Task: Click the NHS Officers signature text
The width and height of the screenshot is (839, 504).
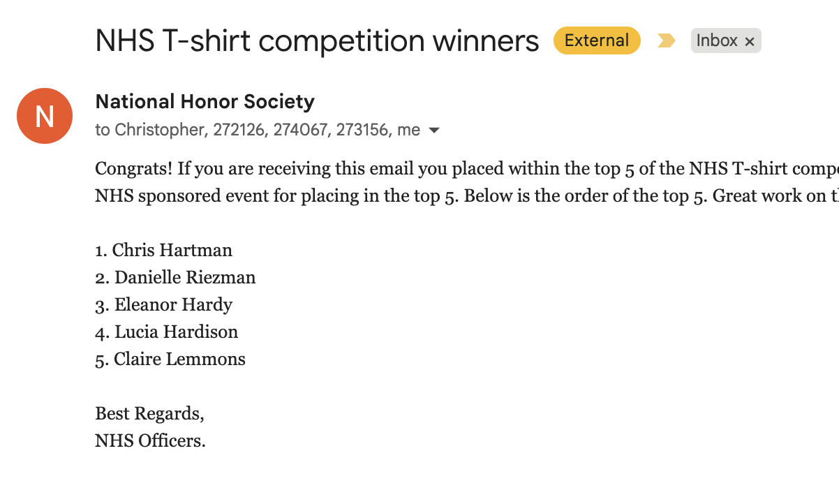Action: [x=150, y=441]
